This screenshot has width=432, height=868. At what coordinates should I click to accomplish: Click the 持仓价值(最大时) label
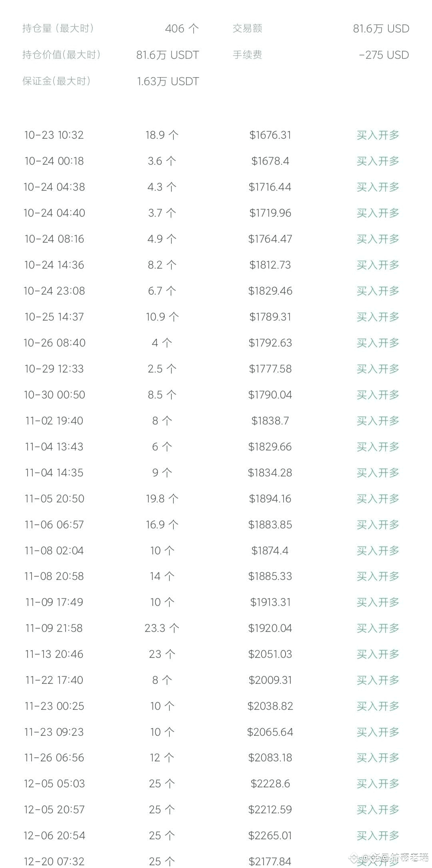(61, 55)
